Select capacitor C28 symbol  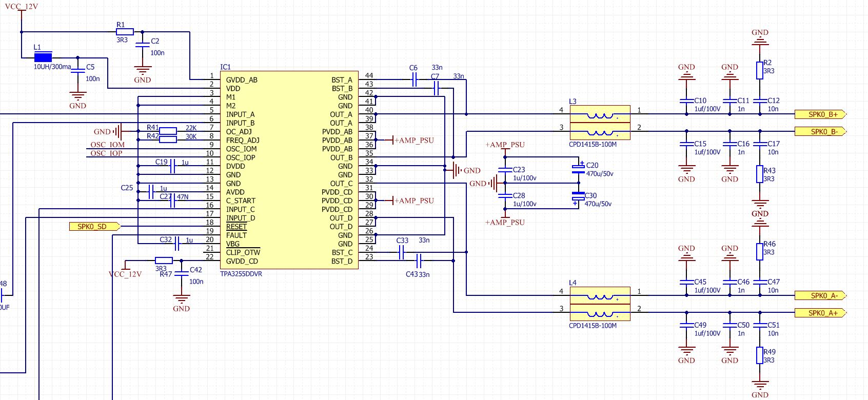(x=505, y=195)
